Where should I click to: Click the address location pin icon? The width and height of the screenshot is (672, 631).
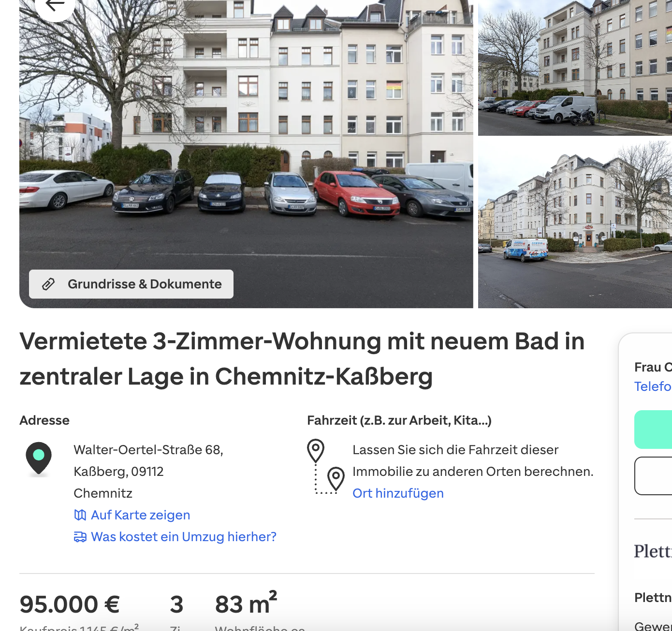pos(39,459)
